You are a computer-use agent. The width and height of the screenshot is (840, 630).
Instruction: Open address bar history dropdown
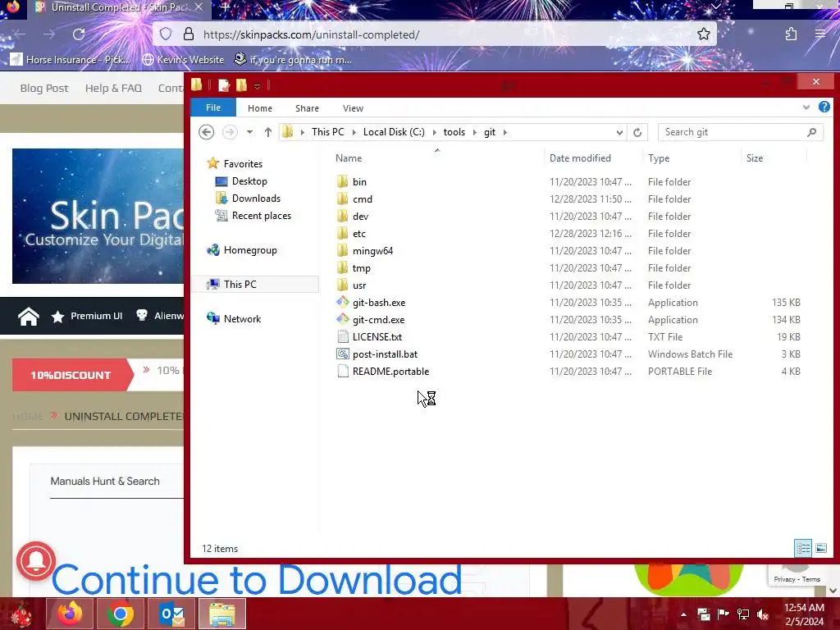(619, 132)
